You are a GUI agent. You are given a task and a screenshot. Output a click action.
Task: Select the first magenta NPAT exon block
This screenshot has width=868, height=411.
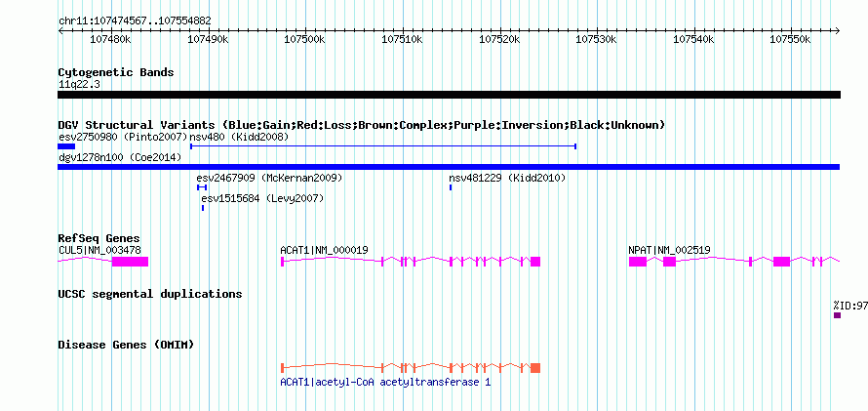pos(638,262)
